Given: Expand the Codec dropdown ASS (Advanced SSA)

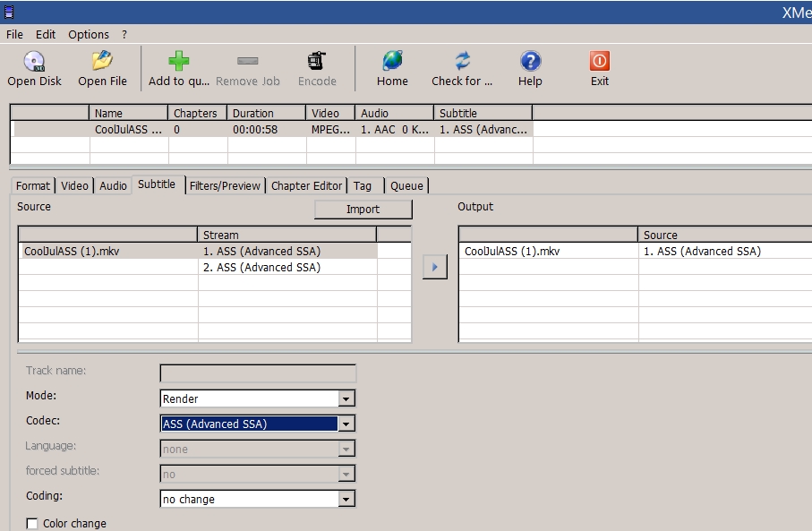Looking at the screenshot, I should click(346, 424).
